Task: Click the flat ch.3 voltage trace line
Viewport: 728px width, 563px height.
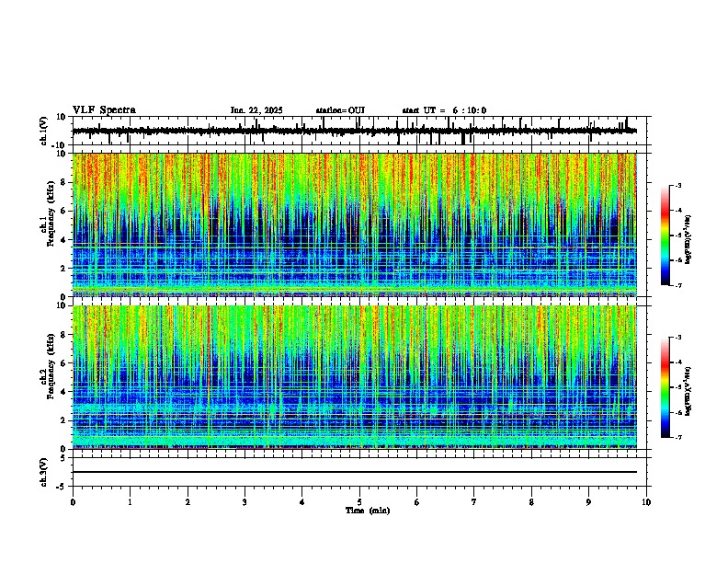Action: (355, 472)
